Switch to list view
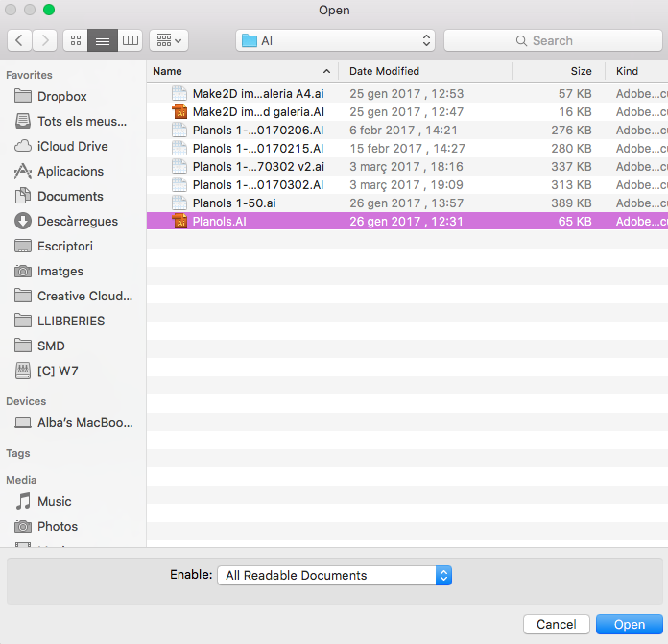Image resolution: width=668 pixels, height=644 pixels. coord(103,40)
